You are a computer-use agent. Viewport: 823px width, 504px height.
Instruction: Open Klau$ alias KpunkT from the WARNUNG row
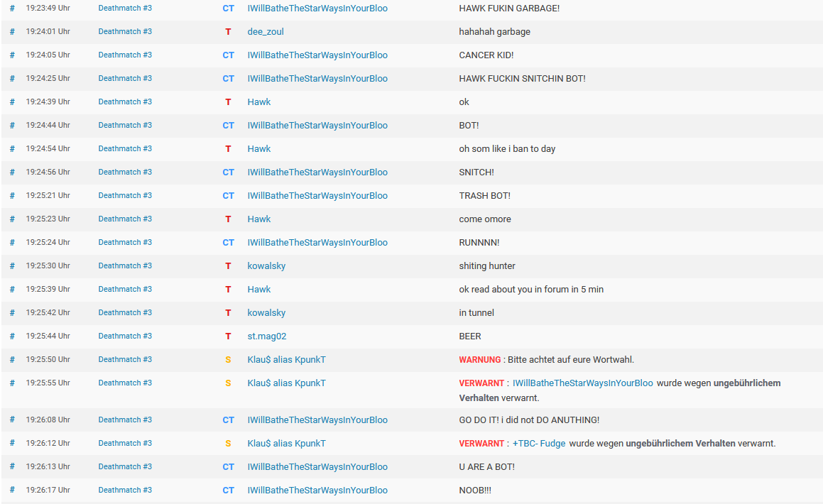[286, 360]
